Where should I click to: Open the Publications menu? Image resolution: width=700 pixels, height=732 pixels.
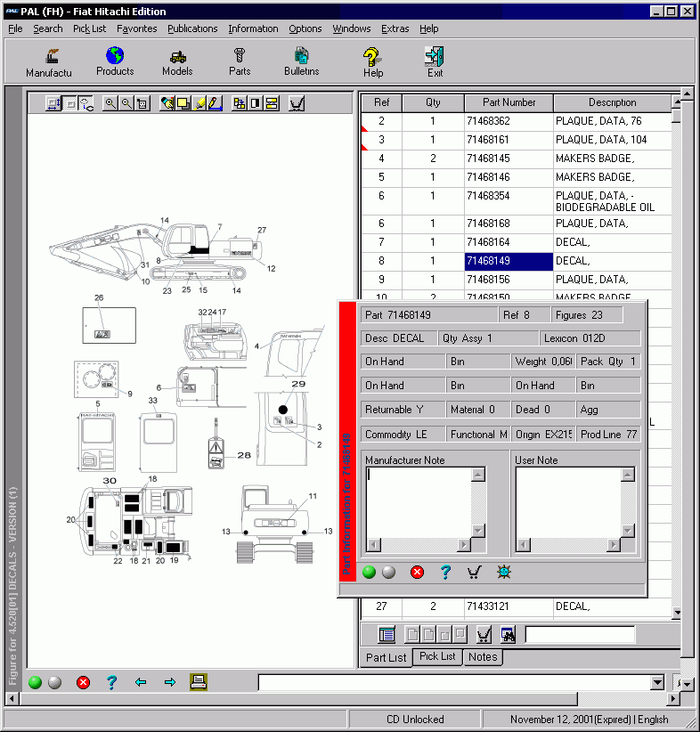pos(192,29)
